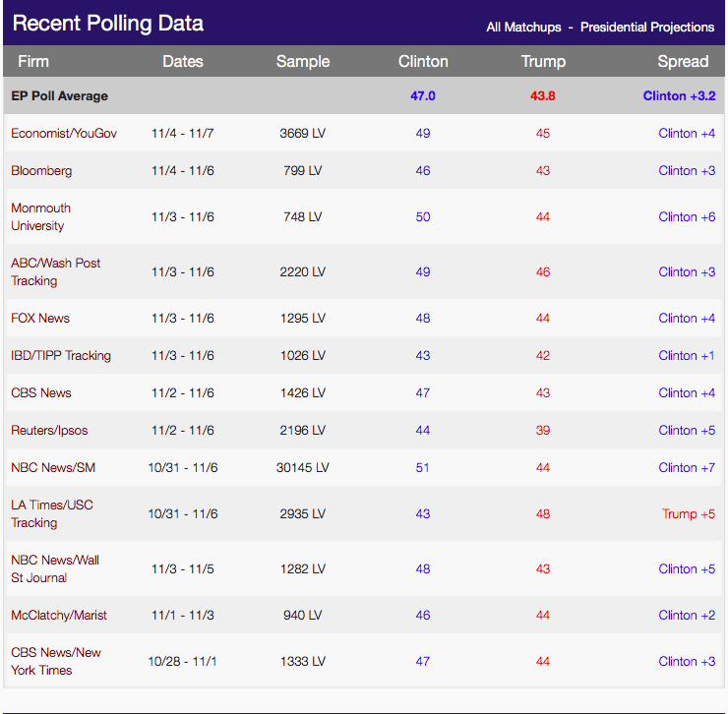Select the Trump +5 spread value
The image size is (728, 714).
point(688,514)
